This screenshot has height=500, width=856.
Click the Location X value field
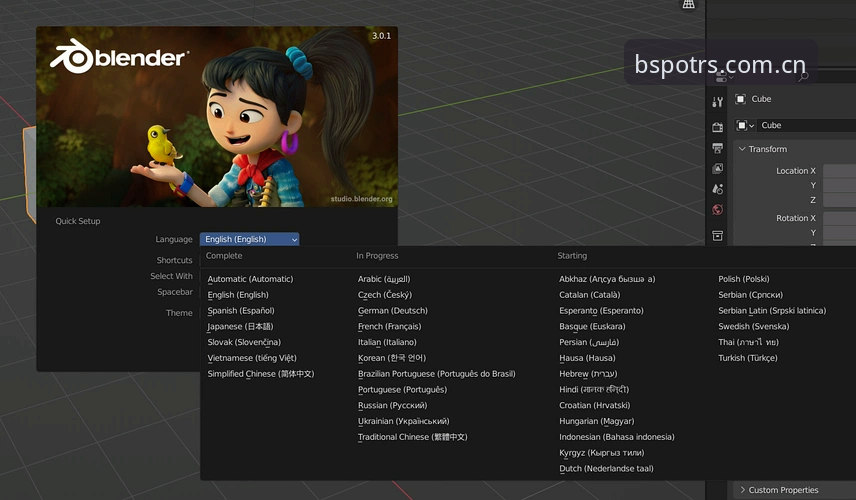pyautogui.click(x=840, y=171)
